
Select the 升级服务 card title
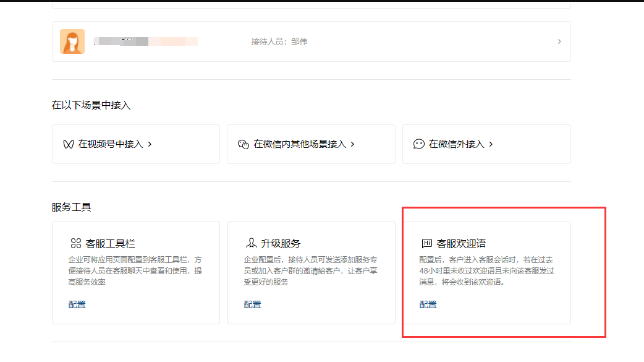281,243
